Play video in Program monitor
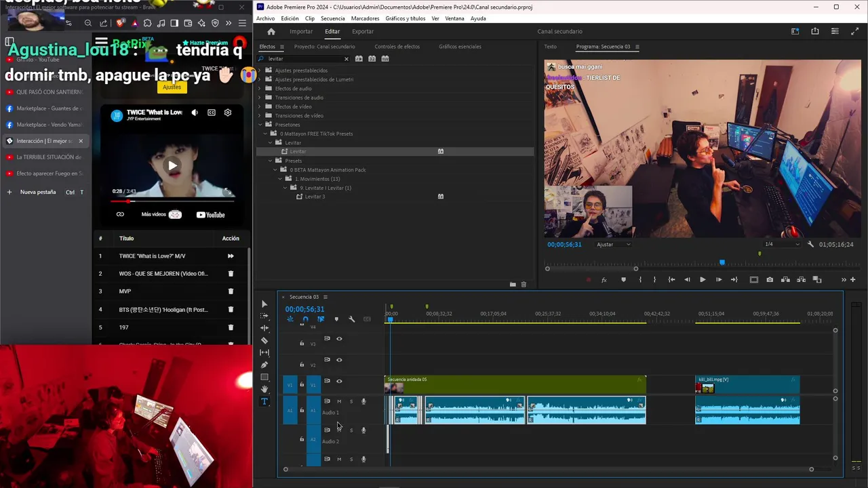The image size is (868, 488). (x=703, y=280)
